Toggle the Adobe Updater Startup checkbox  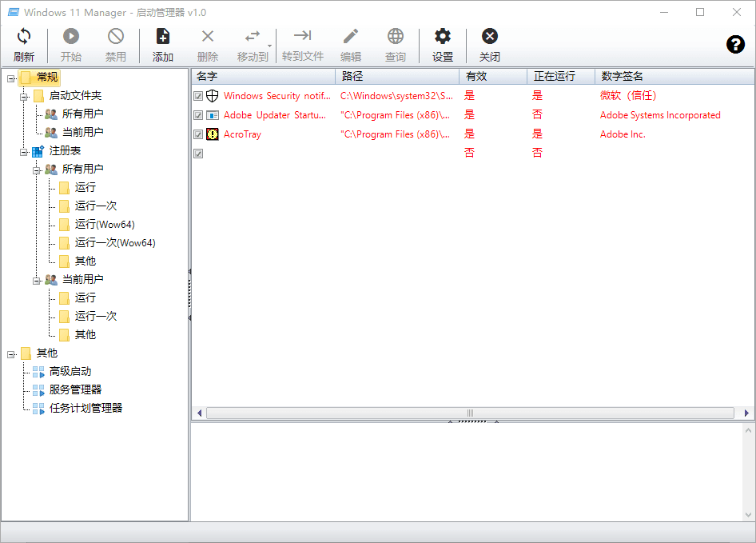pos(198,115)
